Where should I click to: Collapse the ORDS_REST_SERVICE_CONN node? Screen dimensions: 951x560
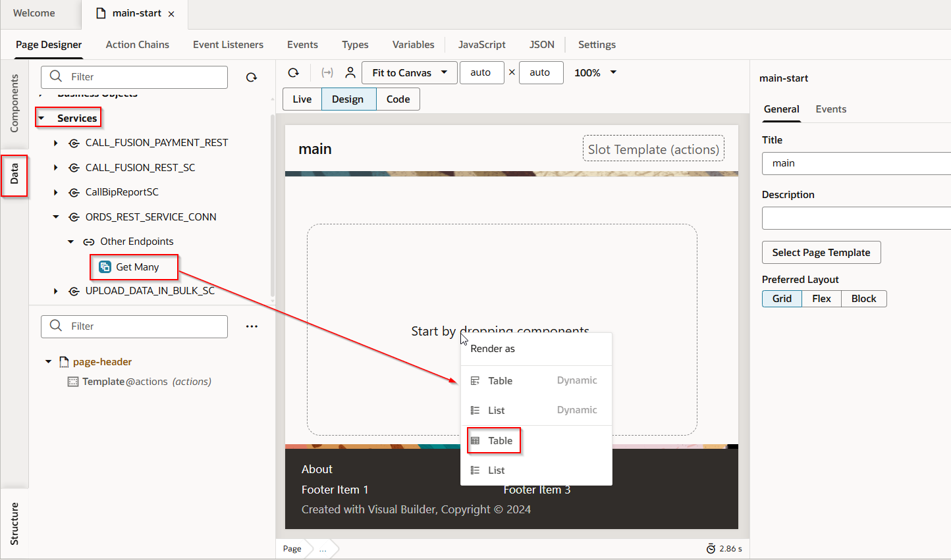click(x=56, y=217)
